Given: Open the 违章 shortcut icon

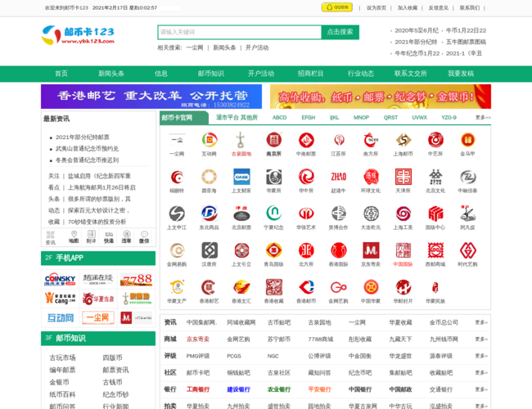Looking at the screenshot, I should [x=127, y=236].
